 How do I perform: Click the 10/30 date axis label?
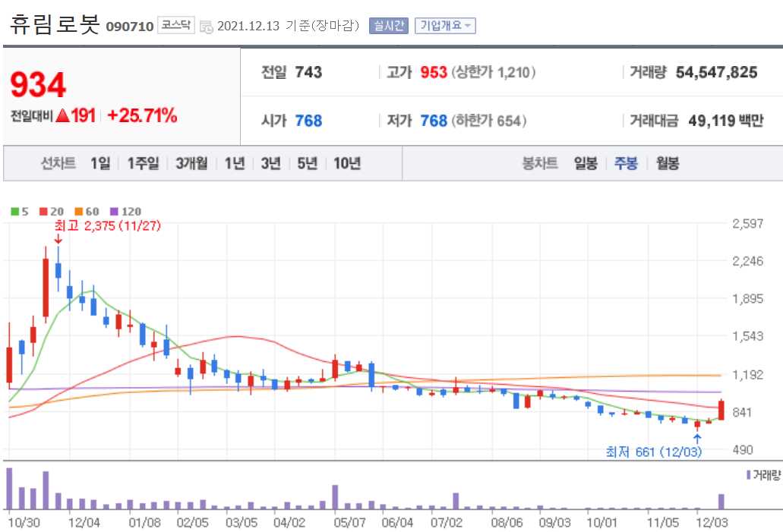point(24,523)
